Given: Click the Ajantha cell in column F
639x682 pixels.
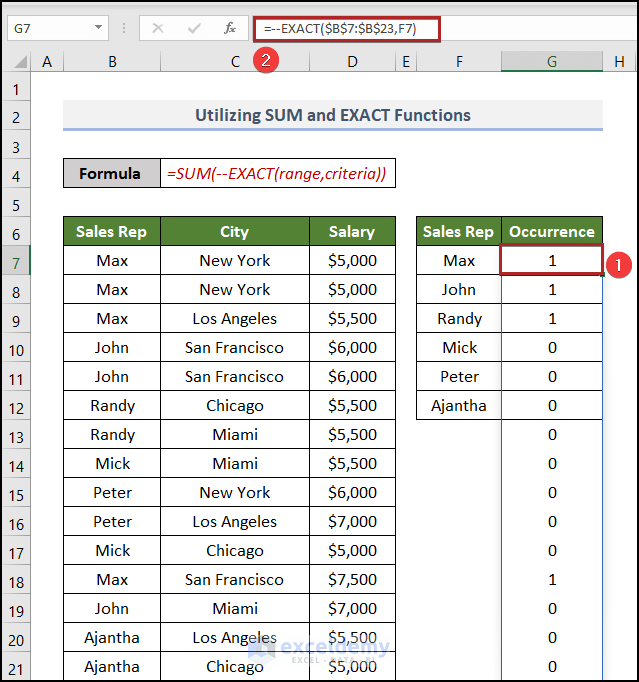Looking at the screenshot, I should pos(459,406).
